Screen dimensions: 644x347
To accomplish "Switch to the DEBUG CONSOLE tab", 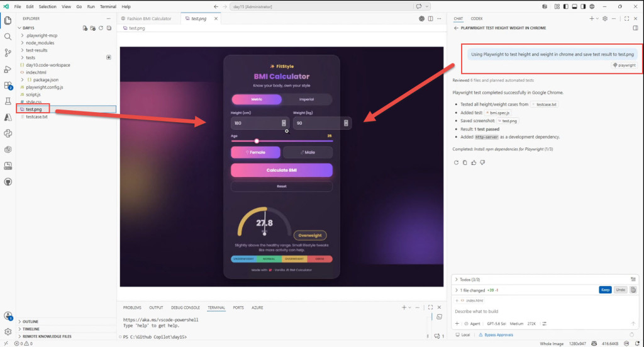I will 186,307.
